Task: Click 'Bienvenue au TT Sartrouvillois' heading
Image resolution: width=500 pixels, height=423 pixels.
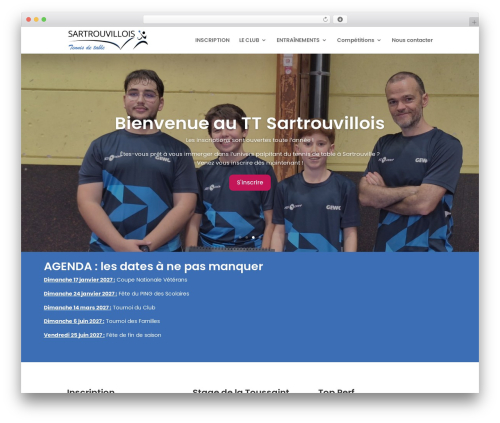Action: (x=250, y=123)
